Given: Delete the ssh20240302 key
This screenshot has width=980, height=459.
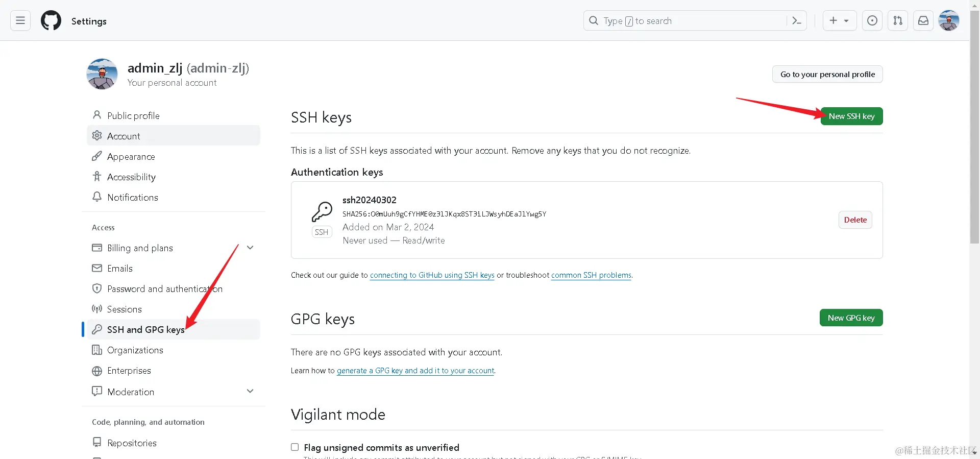Looking at the screenshot, I should tap(855, 220).
